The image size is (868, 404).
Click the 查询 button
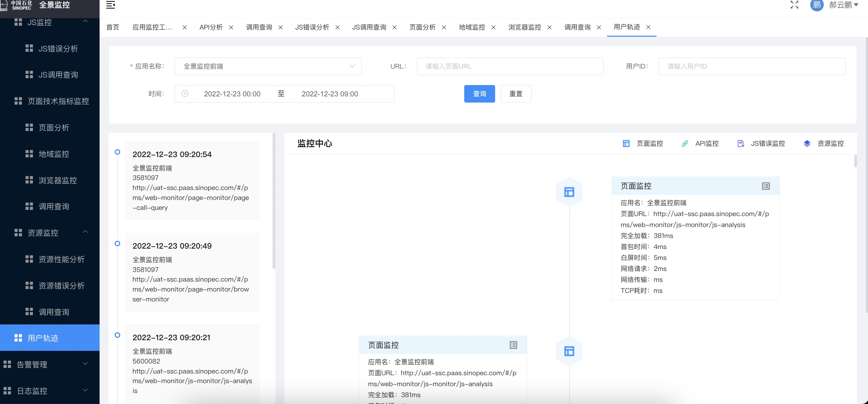coord(479,94)
